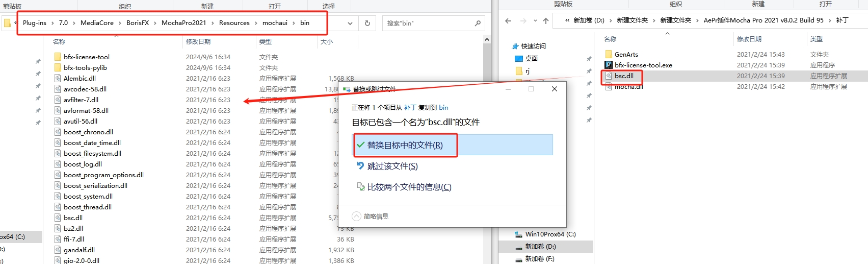The image size is (868, 264).
Task: Select boost_filesystem.dll in the file list
Action: pyautogui.click(x=92, y=153)
